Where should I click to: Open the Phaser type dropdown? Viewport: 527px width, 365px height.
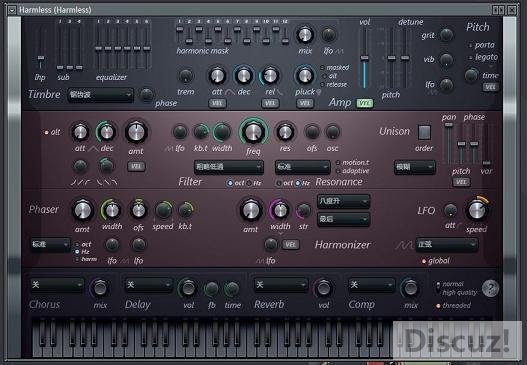[50, 244]
